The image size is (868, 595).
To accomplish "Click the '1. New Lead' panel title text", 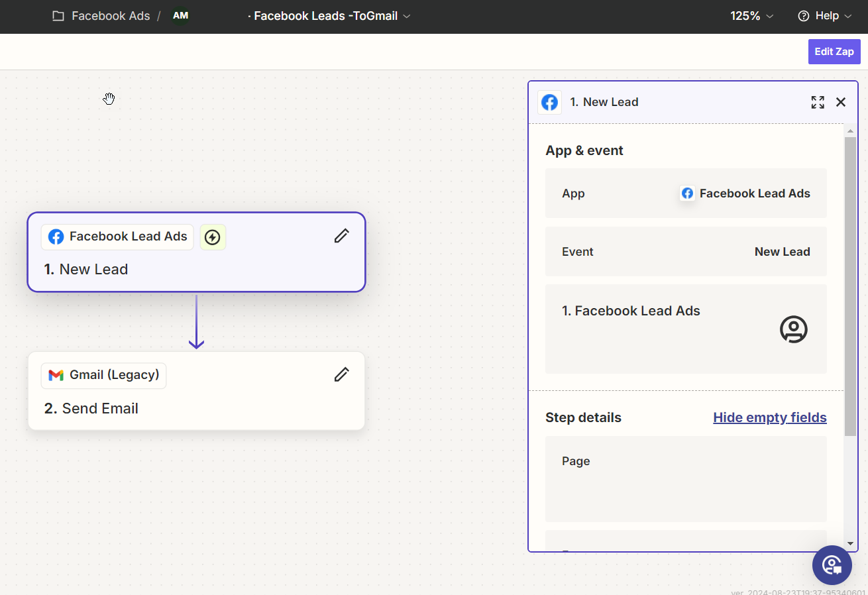I will pos(604,102).
